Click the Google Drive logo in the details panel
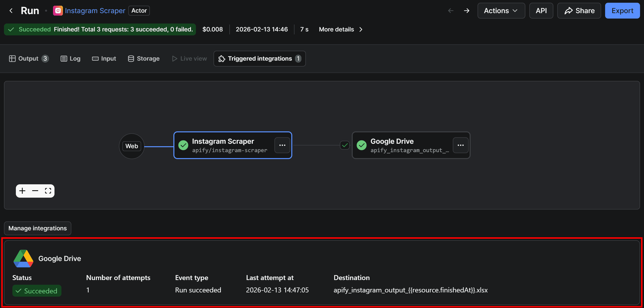Viewport: 644px width, 308px height. click(23, 259)
